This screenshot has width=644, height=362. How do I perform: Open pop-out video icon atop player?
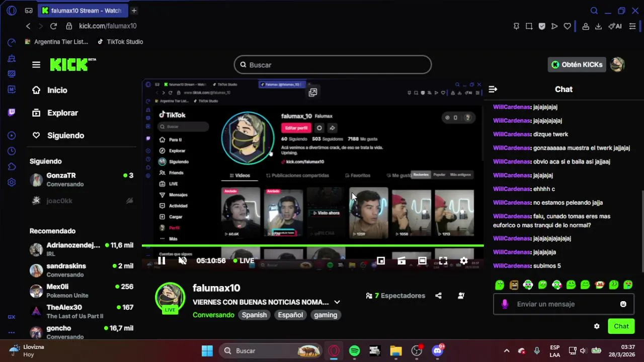pos(313,92)
